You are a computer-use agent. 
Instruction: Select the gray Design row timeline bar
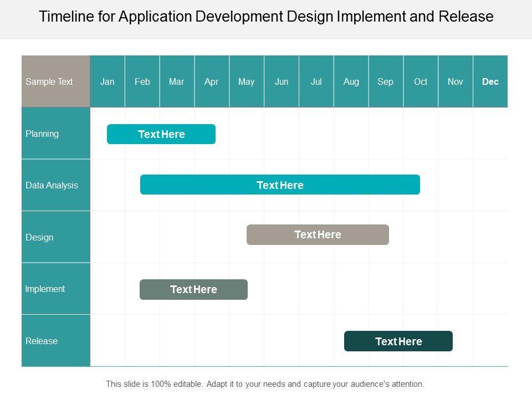pyautogui.click(x=318, y=234)
